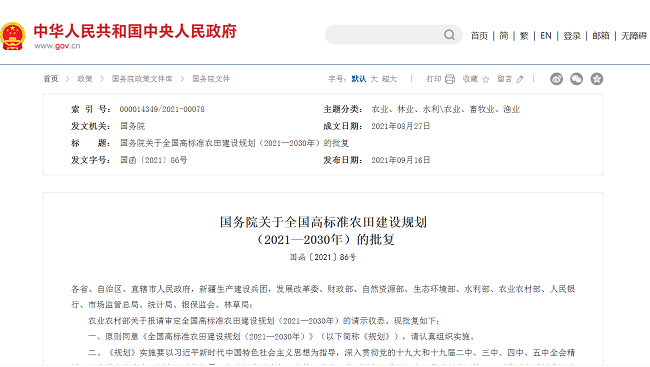
Task: Click the article headline 国务院关于全国高标准农田建设规划
Action: click(323, 222)
